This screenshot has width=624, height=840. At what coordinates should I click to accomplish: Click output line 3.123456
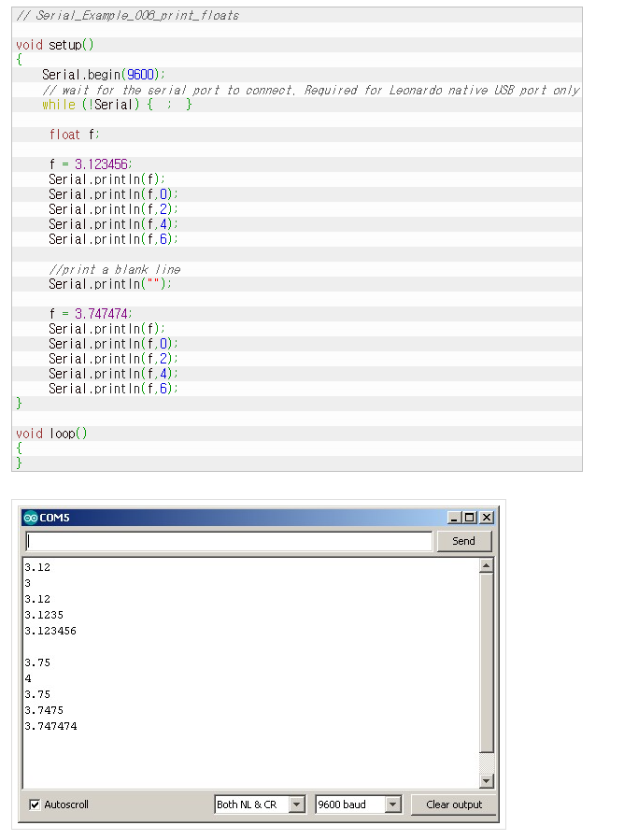point(50,631)
